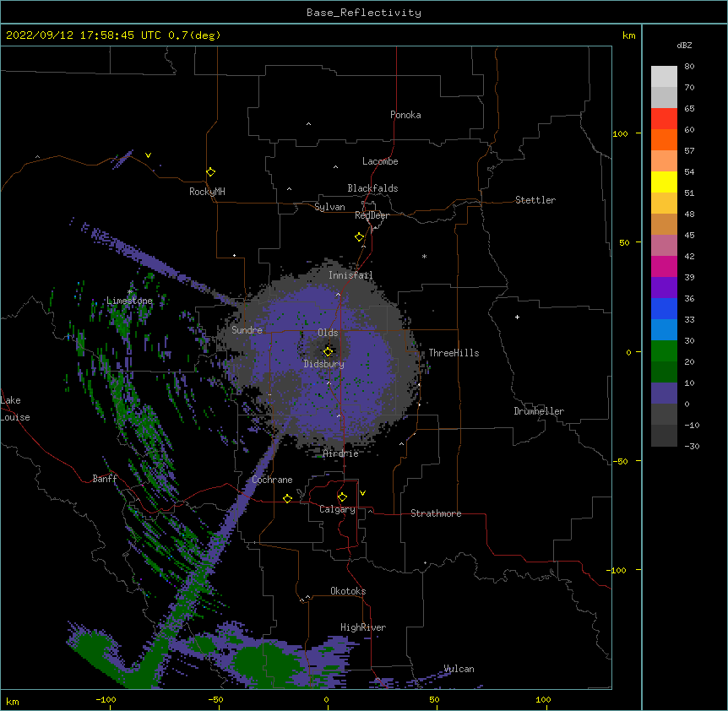Click the yellow radar site marker near Didsbury
Viewport: 728px width, 711px height.
[328, 351]
